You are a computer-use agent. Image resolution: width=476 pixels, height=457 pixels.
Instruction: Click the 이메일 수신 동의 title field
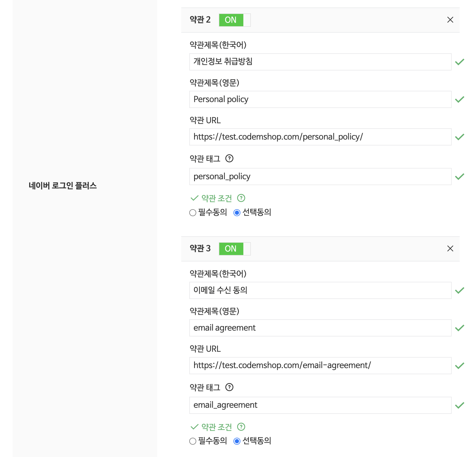(320, 290)
